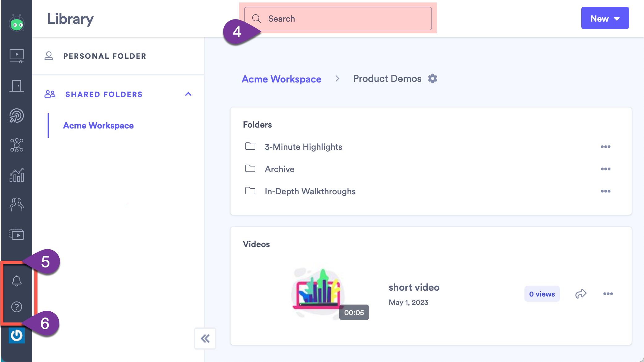
Task: Select Acme Workspace in shared folders list
Action: [98, 125]
